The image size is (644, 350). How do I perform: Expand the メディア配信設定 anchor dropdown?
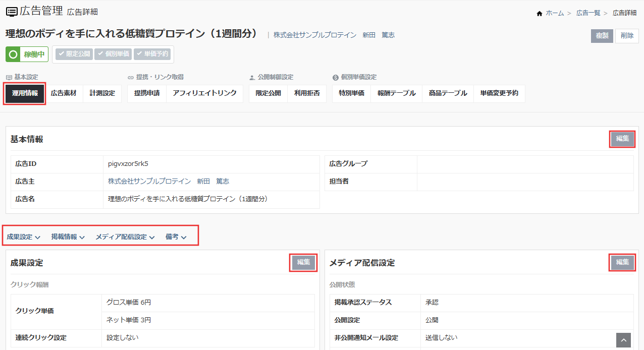tap(125, 237)
